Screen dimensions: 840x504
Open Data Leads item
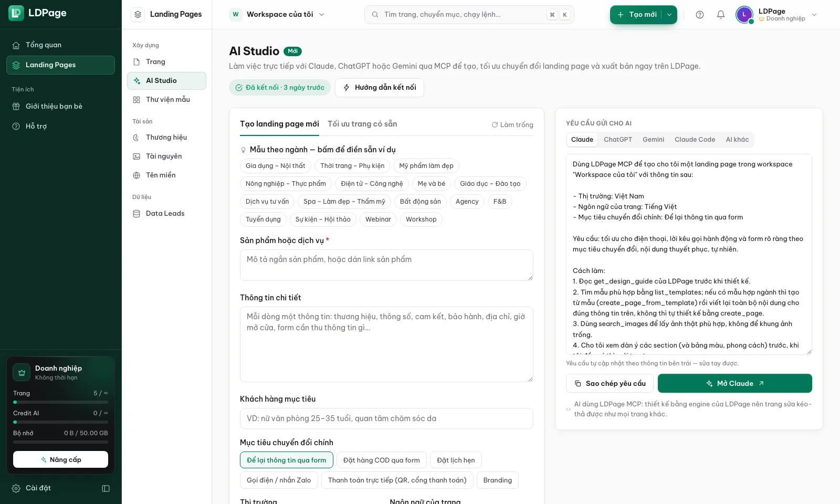[x=166, y=214]
